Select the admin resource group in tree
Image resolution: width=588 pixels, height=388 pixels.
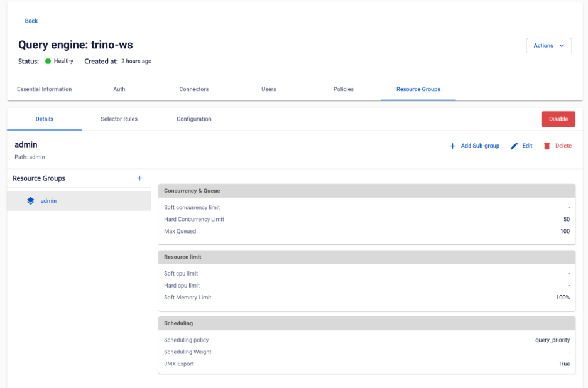[x=79, y=201]
